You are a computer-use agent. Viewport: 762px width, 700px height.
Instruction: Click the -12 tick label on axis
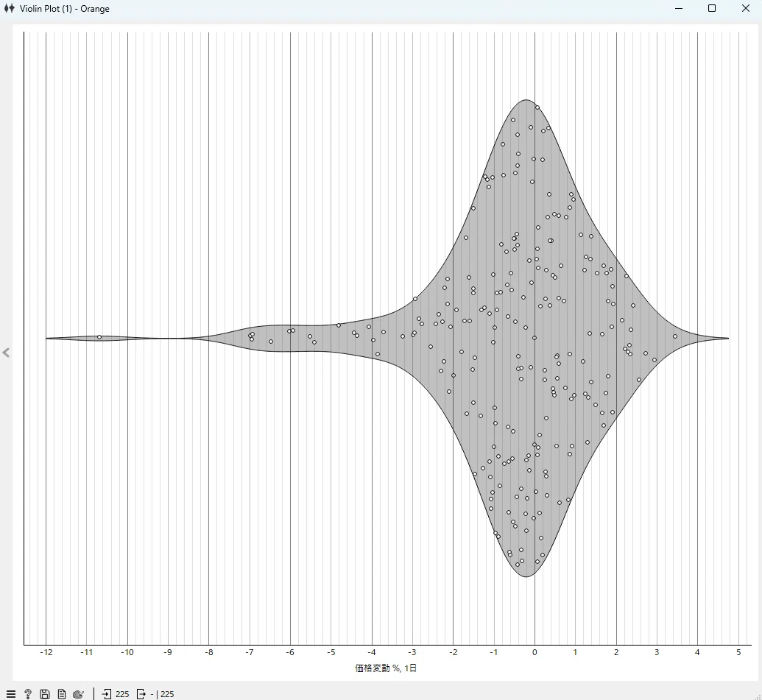[x=46, y=652]
